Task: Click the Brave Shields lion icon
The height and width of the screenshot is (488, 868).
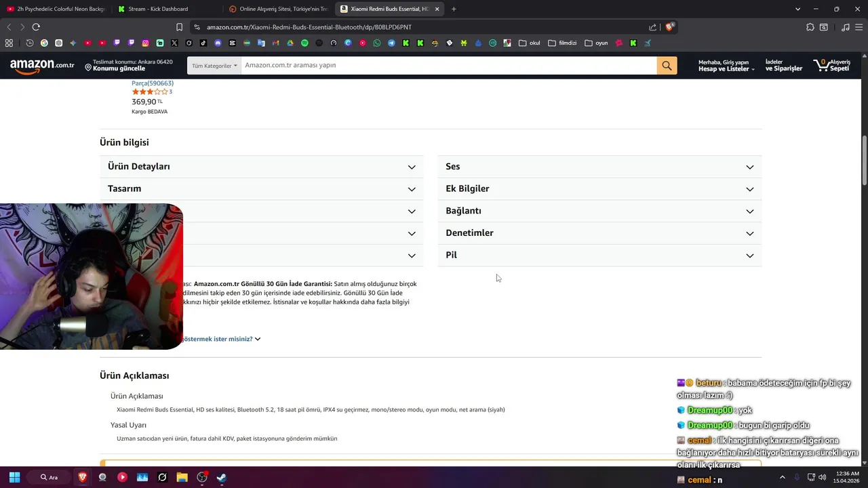Action: (x=669, y=27)
